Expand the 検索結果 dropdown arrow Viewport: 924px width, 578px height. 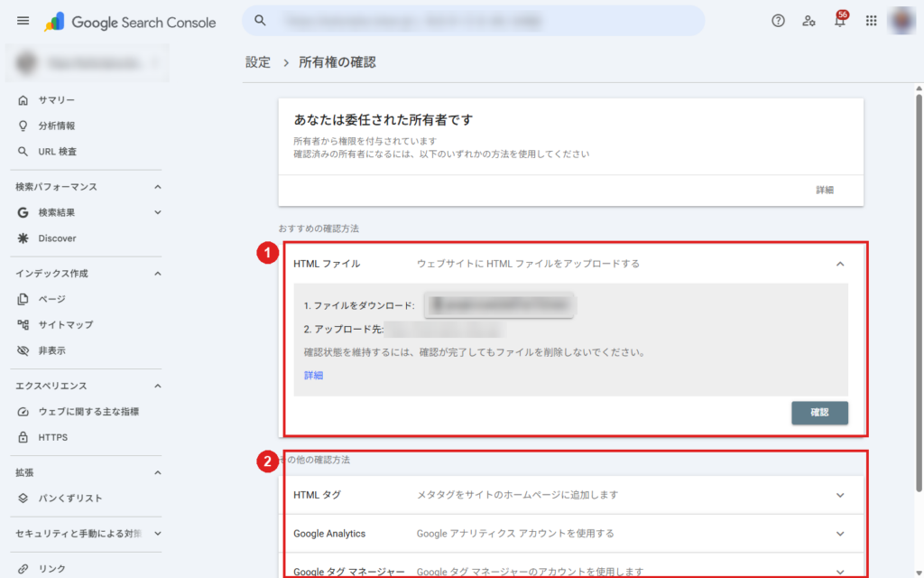click(x=157, y=212)
